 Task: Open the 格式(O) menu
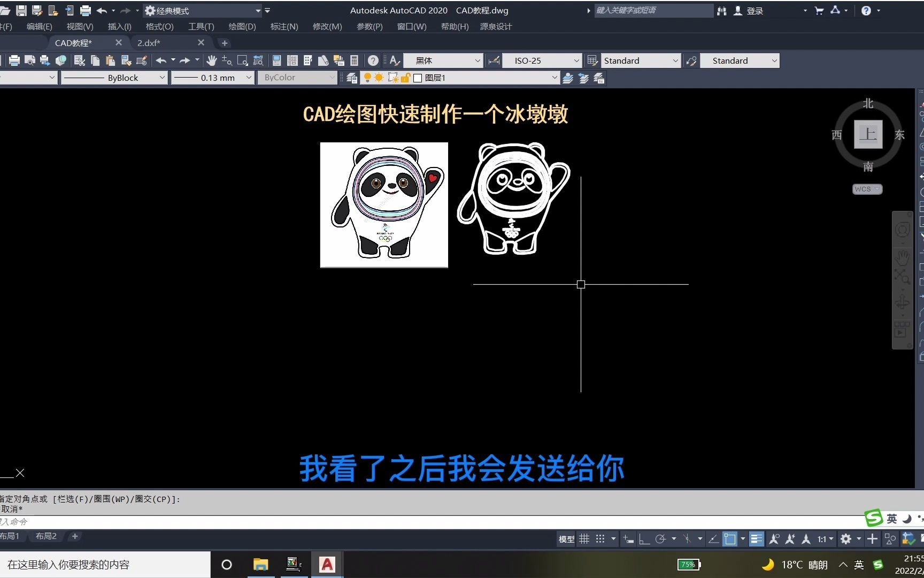click(x=159, y=26)
